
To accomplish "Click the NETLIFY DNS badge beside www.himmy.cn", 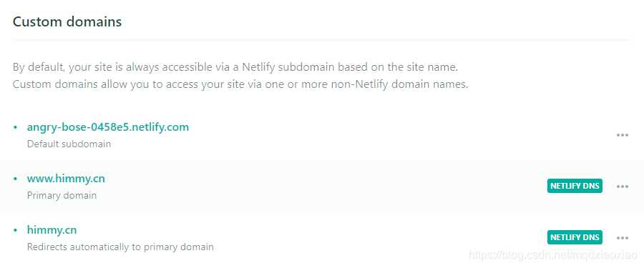I will (575, 186).
